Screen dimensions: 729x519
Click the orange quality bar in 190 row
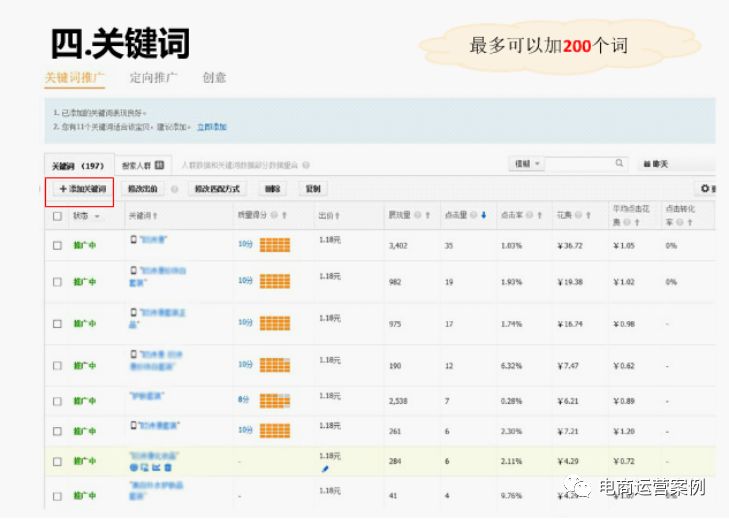[275, 366]
